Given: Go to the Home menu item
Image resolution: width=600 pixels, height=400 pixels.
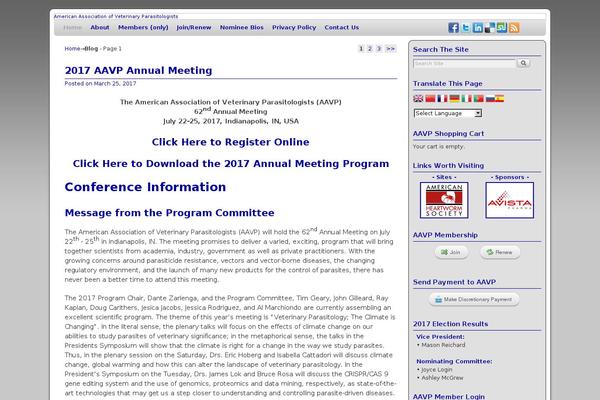Looking at the screenshot, I should click(73, 28).
